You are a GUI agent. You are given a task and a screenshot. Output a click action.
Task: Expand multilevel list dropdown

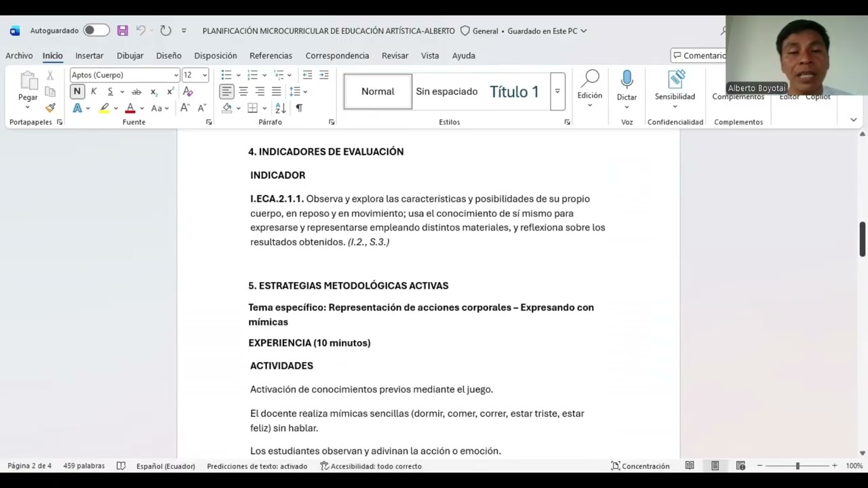[290, 75]
